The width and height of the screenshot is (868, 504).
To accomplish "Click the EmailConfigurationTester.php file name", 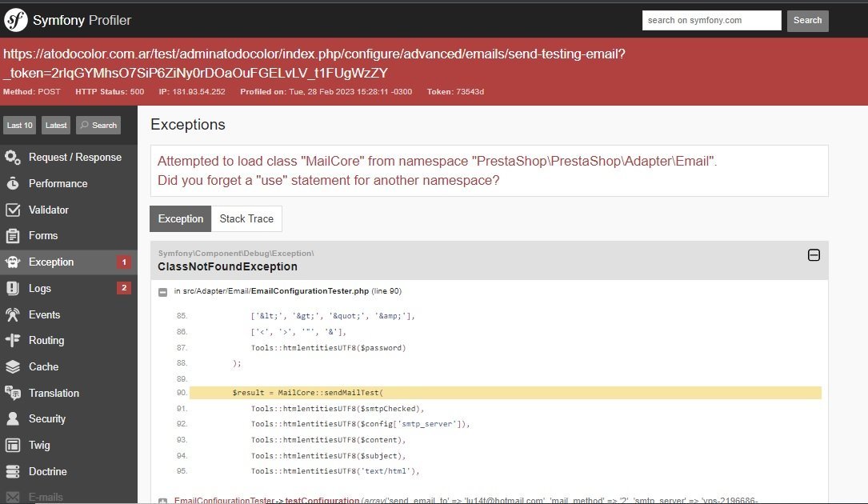I will 310,290.
